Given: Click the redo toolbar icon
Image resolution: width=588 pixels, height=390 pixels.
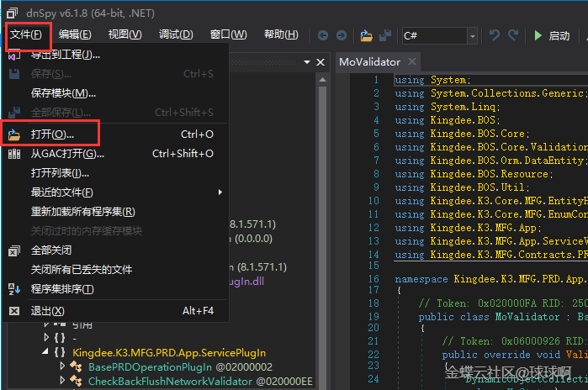Looking at the screenshot, I should point(513,35).
